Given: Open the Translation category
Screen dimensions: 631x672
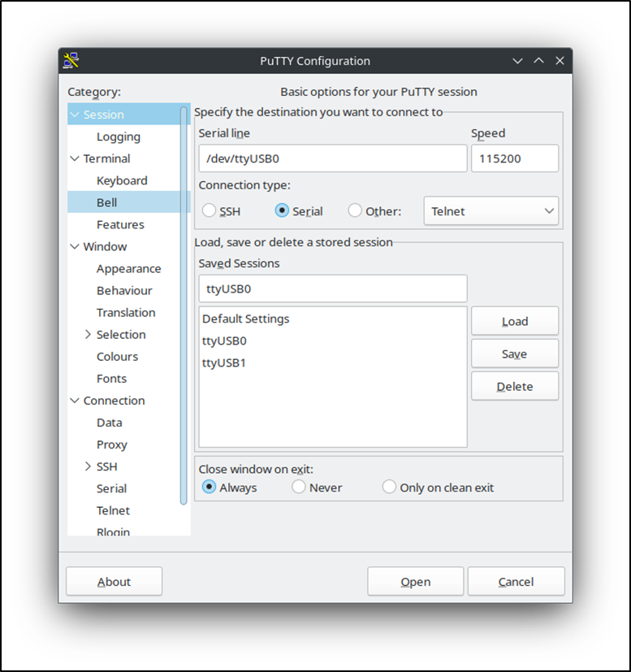Looking at the screenshot, I should coord(126,312).
